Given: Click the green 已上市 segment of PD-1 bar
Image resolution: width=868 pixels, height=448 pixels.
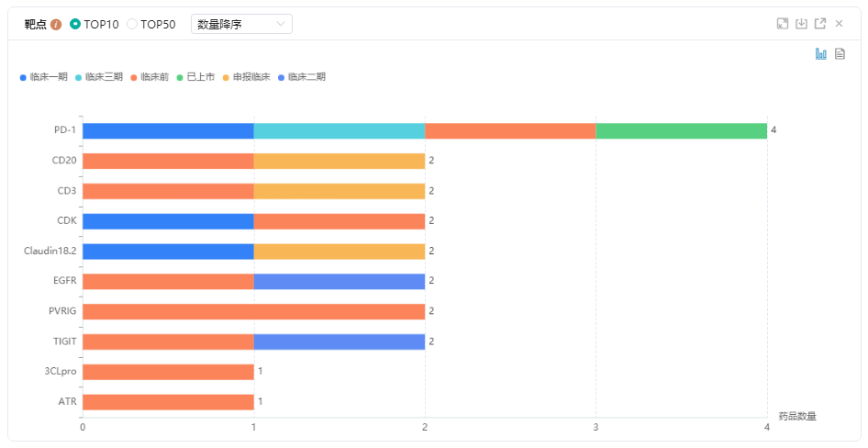Looking at the screenshot, I should (681, 130).
